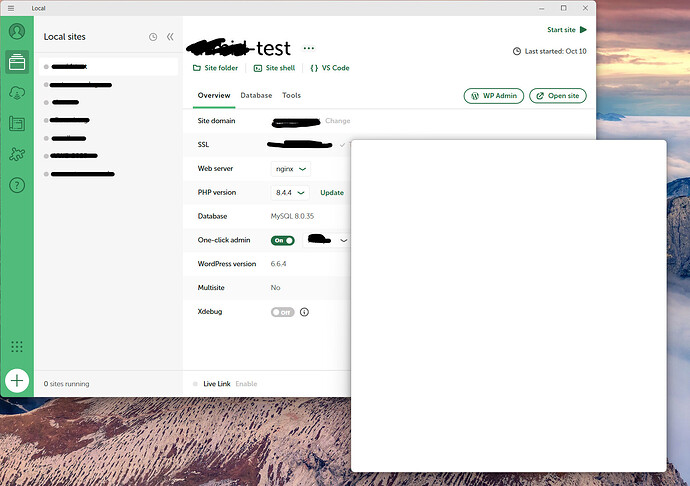Toggle the One-click admin switch
This screenshot has width=690, height=486.
283,240
